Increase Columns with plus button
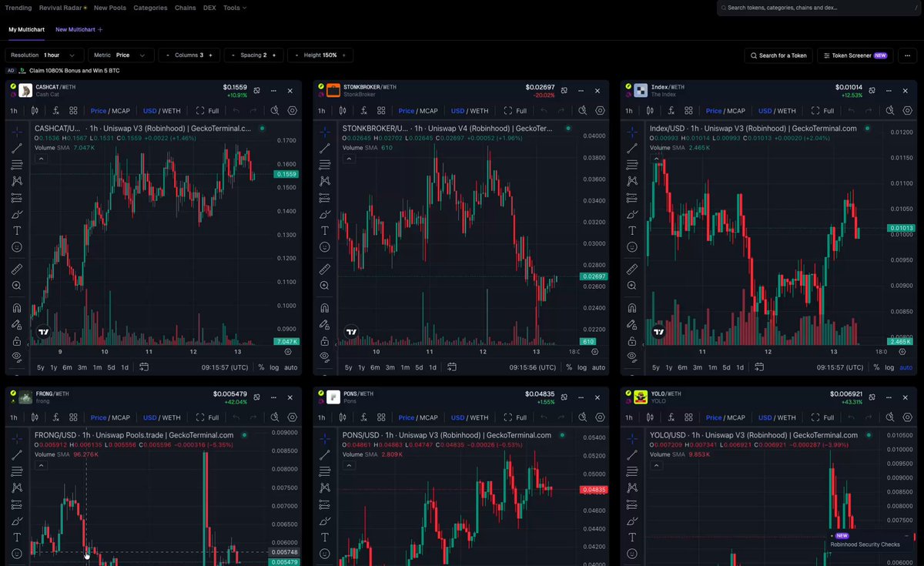The height and width of the screenshot is (566, 924). [x=212, y=55]
